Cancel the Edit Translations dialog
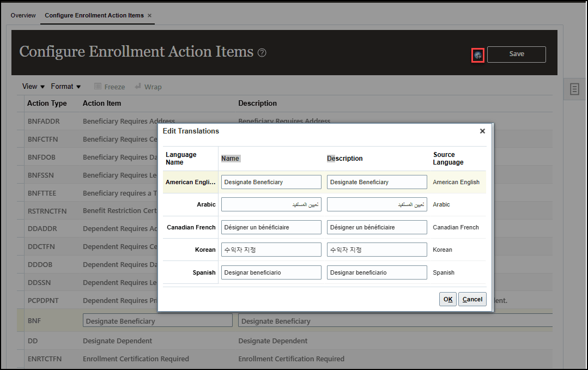The image size is (588, 370). coord(472,299)
